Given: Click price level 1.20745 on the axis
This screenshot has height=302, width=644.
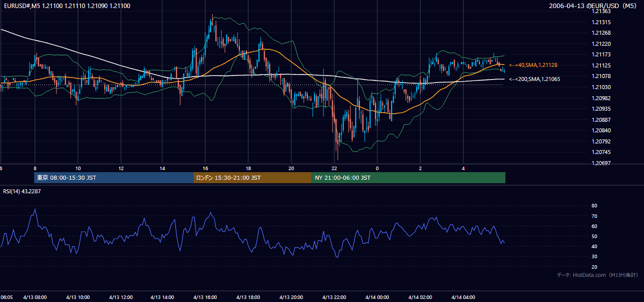Looking at the screenshot, I should click(x=602, y=152).
